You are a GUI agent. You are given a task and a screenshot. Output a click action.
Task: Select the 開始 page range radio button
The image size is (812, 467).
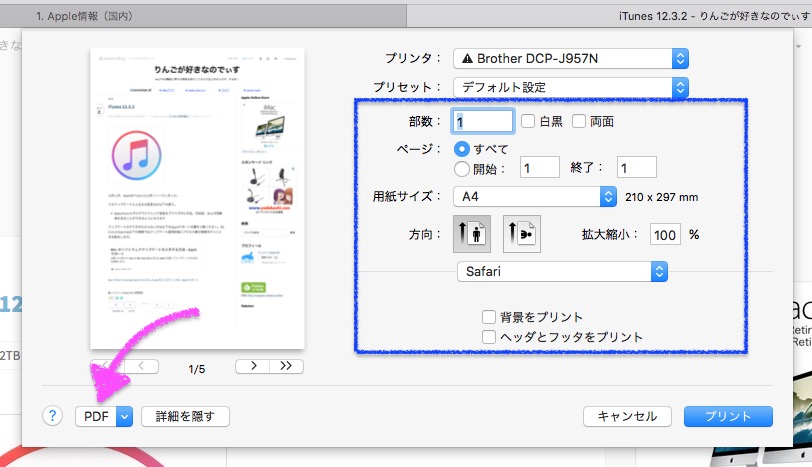461,169
